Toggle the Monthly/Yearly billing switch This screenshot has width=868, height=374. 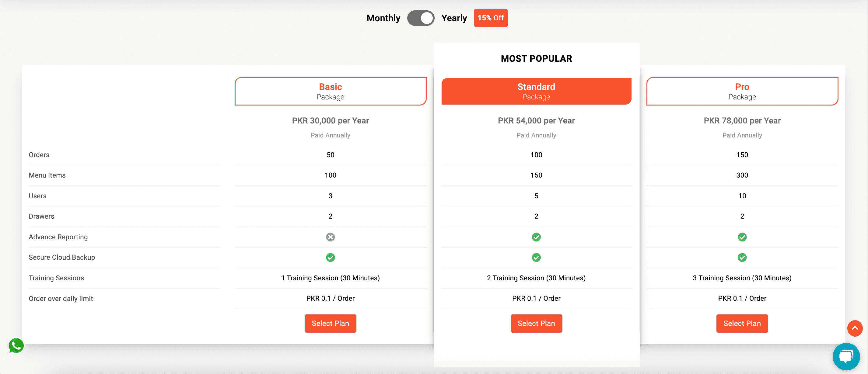click(421, 18)
